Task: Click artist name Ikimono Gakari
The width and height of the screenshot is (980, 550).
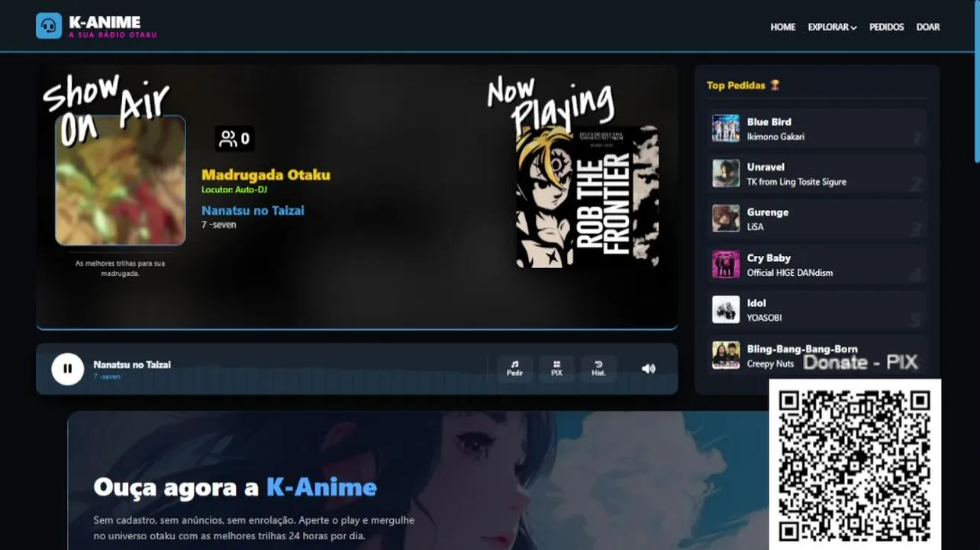Action: 775,137
